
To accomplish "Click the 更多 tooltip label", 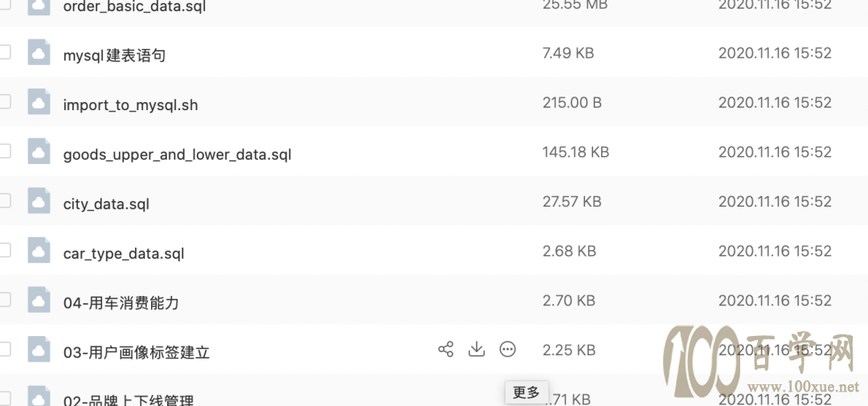I will click(x=526, y=392).
